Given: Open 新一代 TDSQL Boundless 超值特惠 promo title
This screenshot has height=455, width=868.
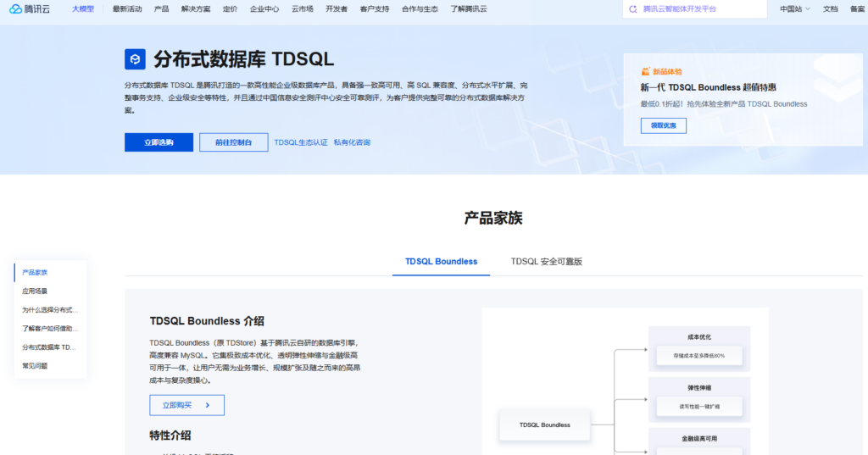Looking at the screenshot, I should coord(708,87).
